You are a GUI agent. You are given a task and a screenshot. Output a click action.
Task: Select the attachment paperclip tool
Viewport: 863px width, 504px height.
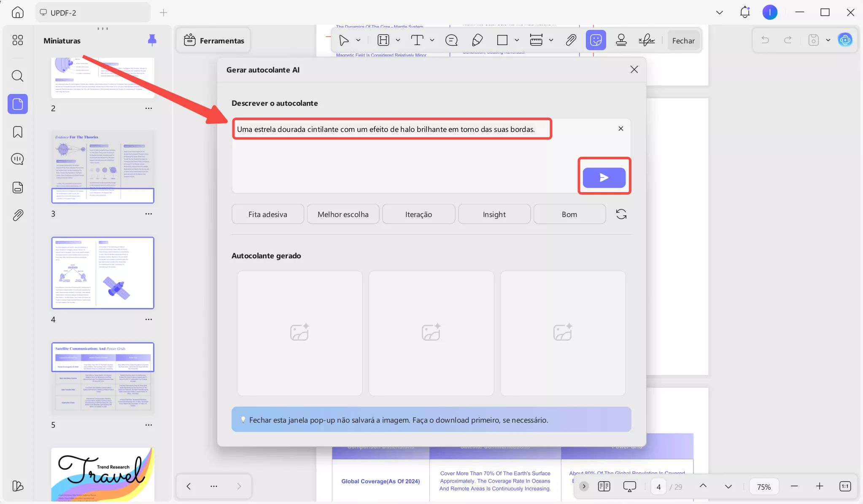571,40
